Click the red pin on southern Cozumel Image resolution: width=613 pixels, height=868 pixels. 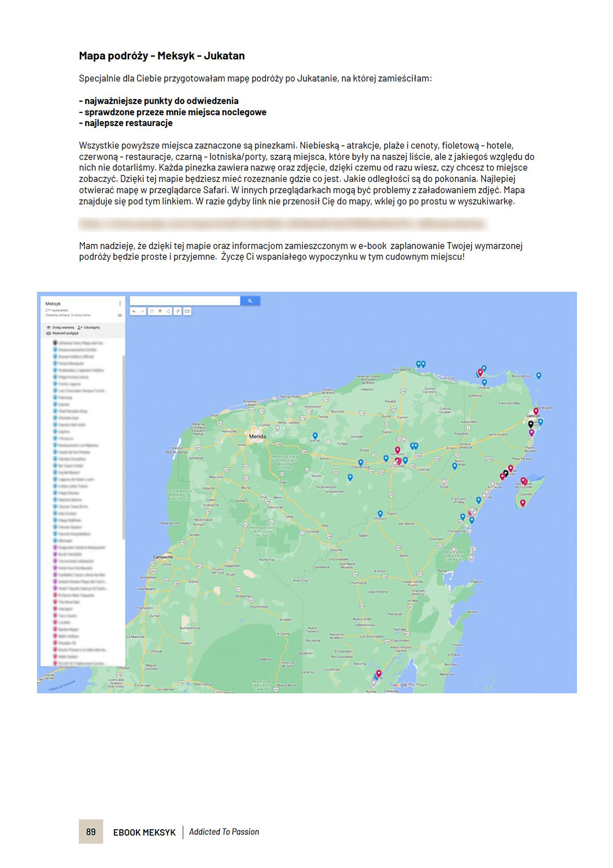coord(523,503)
